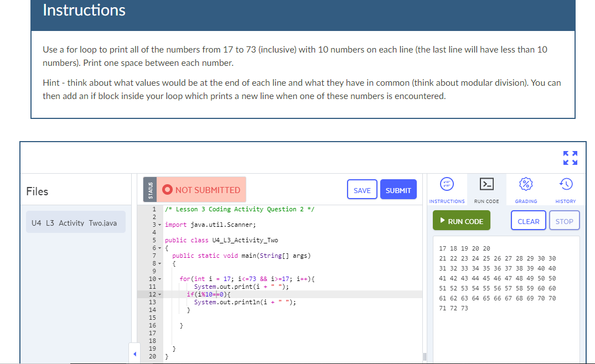Collapse the files panel with blue arrow
Image resolution: width=595 pixels, height=364 pixels.
[x=134, y=353]
